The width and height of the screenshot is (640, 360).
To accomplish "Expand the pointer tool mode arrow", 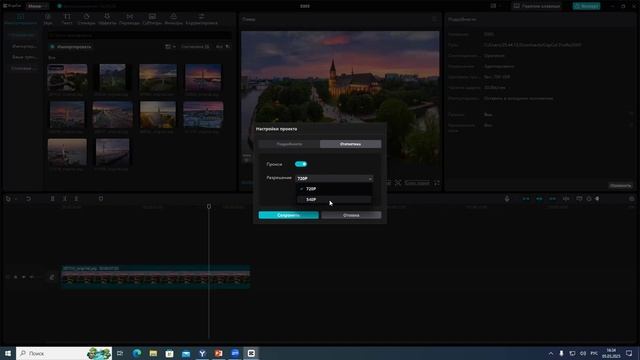I will 16,199.
